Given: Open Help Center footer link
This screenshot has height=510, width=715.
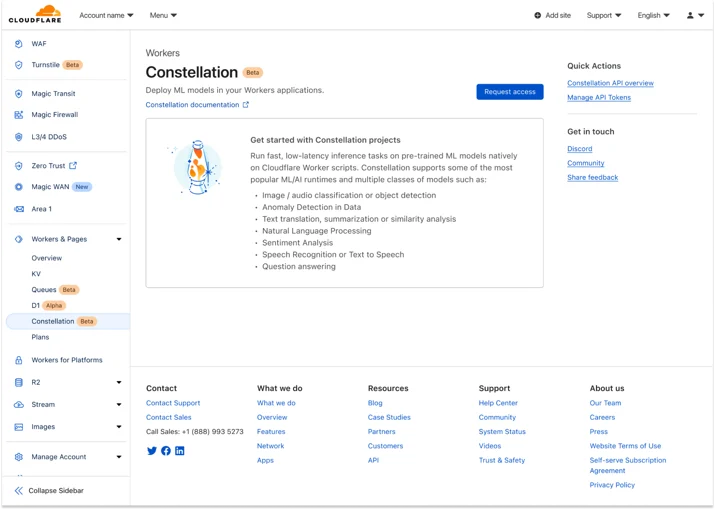Looking at the screenshot, I should coord(498,403).
